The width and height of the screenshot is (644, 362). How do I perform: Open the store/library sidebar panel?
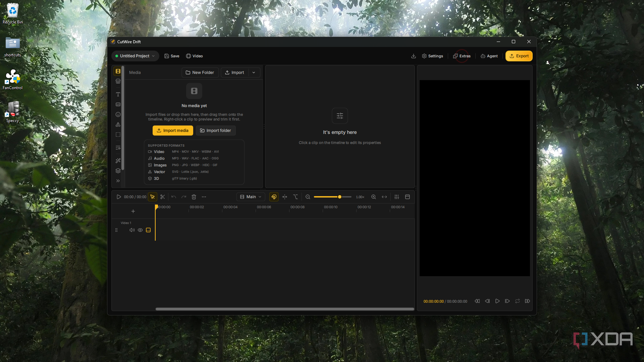(x=118, y=81)
